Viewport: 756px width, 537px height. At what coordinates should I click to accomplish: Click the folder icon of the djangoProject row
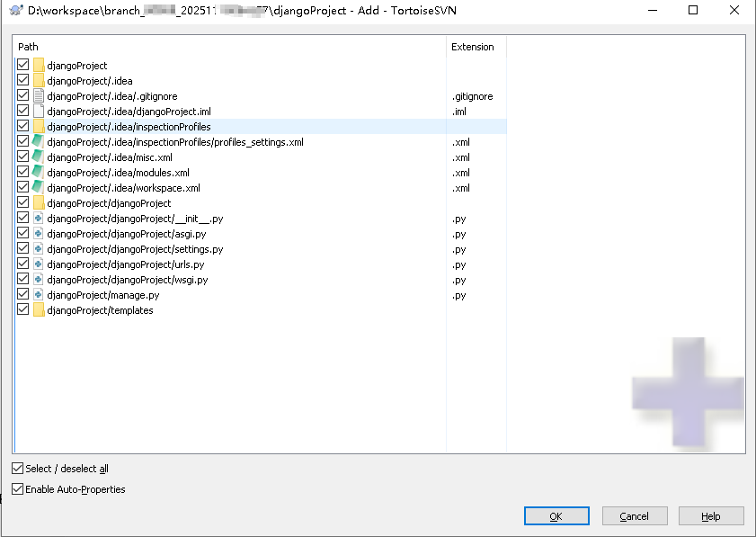click(39, 65)
